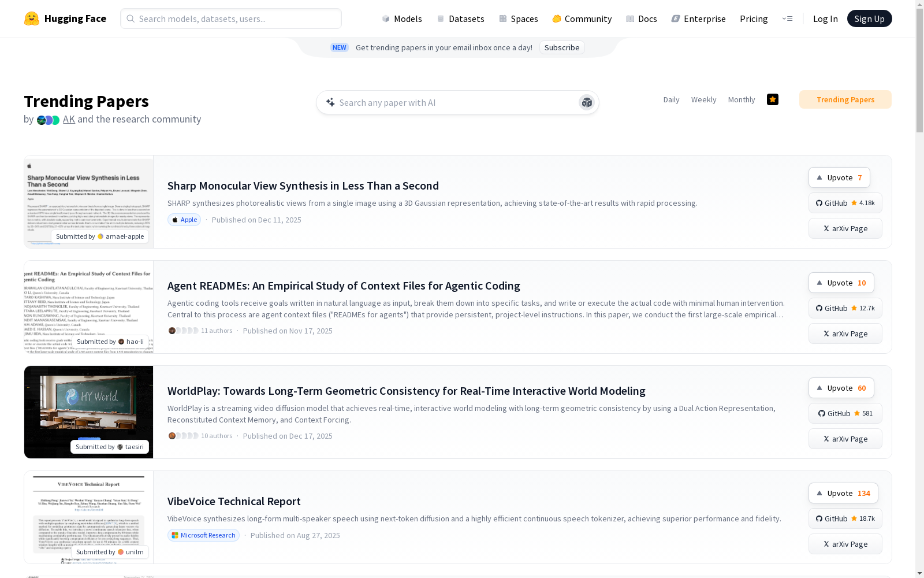Open the AK profile link
Image resolution: width=924 pixels, height=578 pixels.
[x=69, y=119]
